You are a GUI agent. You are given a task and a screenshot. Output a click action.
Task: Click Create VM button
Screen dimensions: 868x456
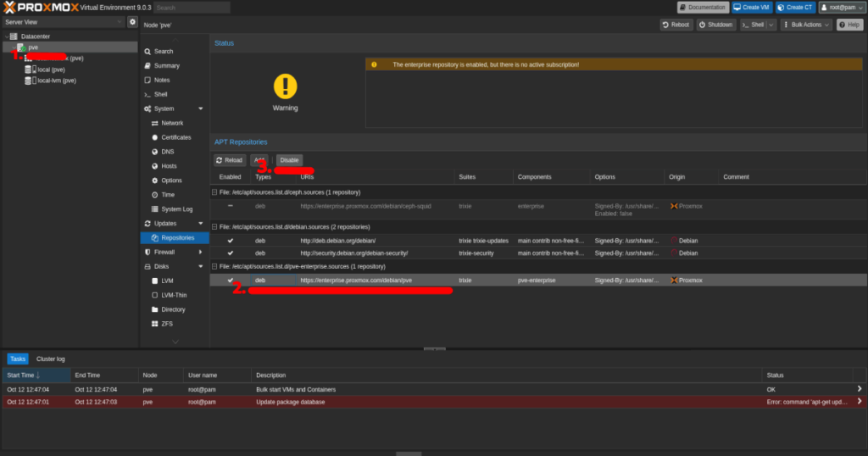point(751,8)
